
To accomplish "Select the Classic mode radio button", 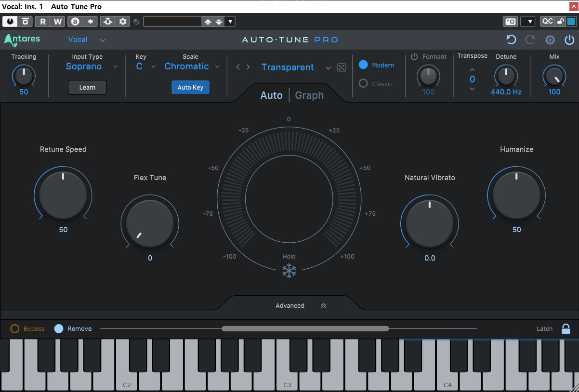I will coord(363,84).
